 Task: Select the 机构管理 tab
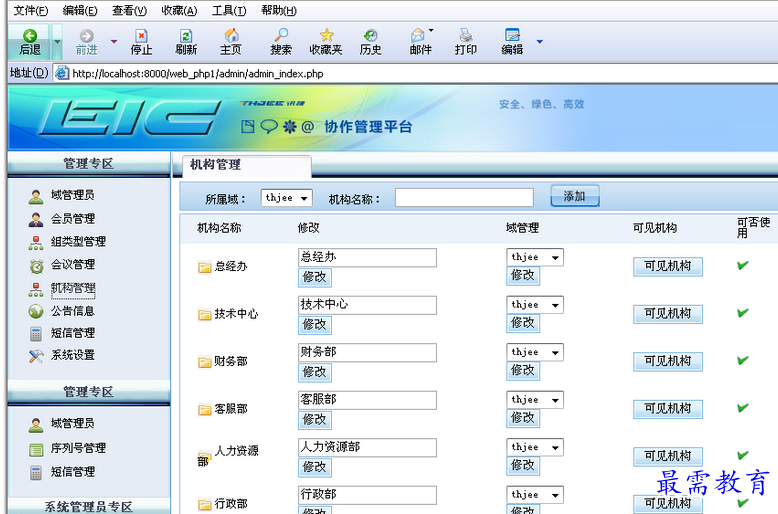(216, 165)
